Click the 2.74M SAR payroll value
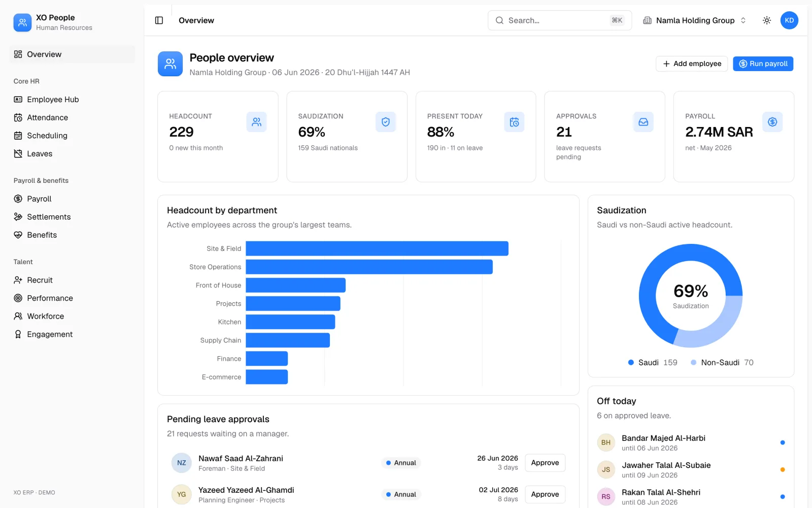The width and height of the screenshot is (812, 508). click(719, 132)
